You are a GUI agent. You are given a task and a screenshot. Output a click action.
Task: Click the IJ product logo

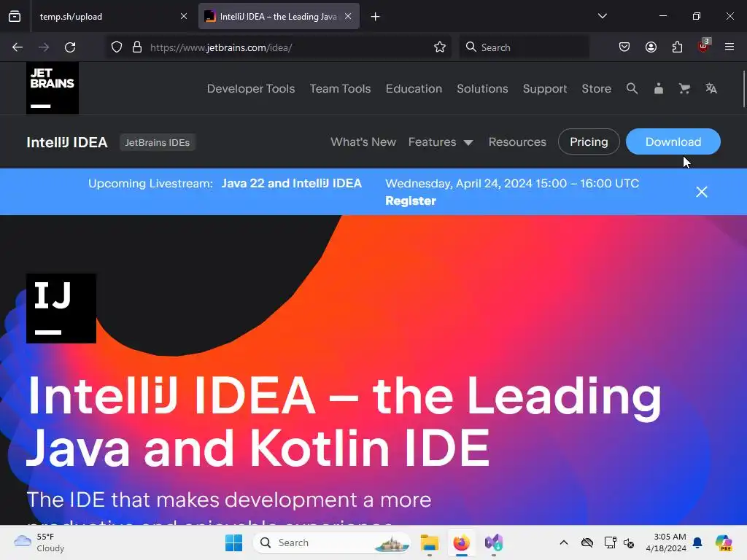61,308
